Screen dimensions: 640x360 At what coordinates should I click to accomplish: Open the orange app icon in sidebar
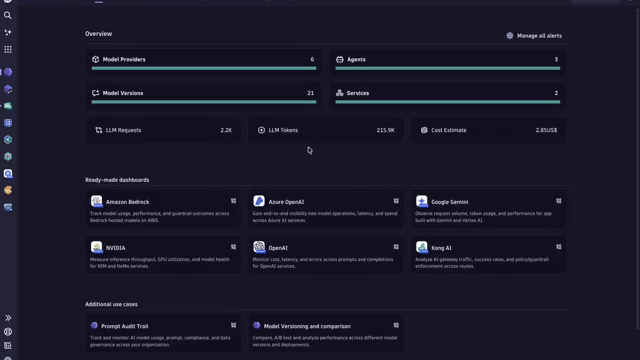(8, 190)
